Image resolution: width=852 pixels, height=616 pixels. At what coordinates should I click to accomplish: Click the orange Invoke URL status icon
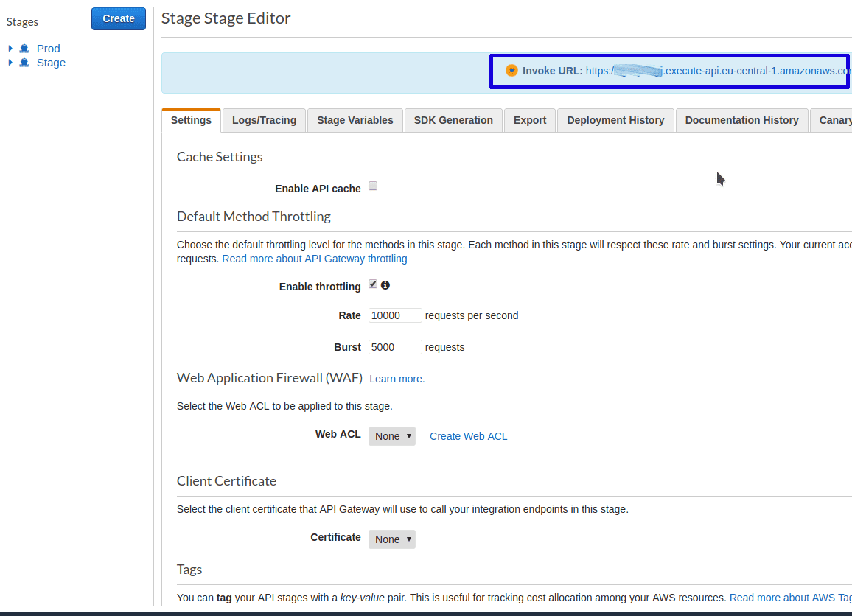511,71
